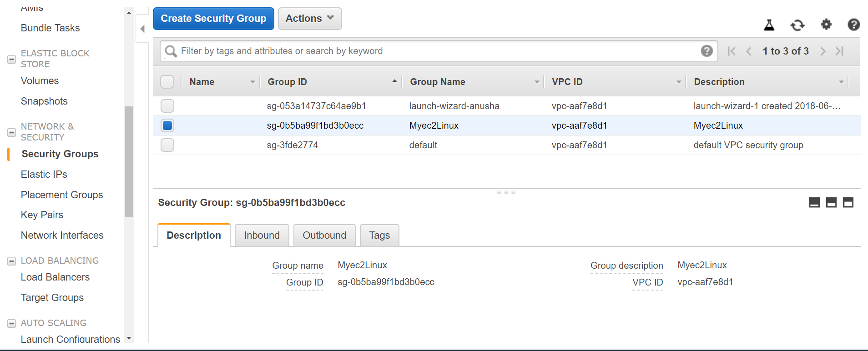Focus the keyword filter search field

point(437,51)
